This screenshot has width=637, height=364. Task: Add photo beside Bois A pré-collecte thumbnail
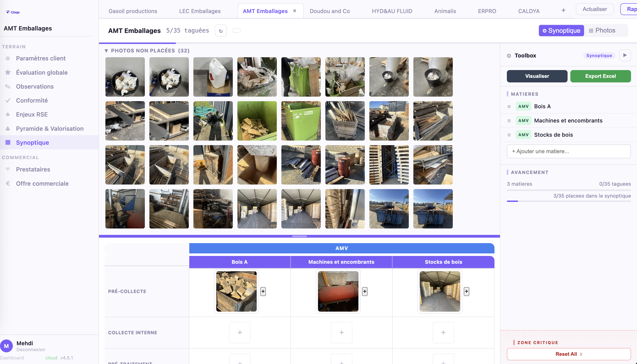point(263,291)
